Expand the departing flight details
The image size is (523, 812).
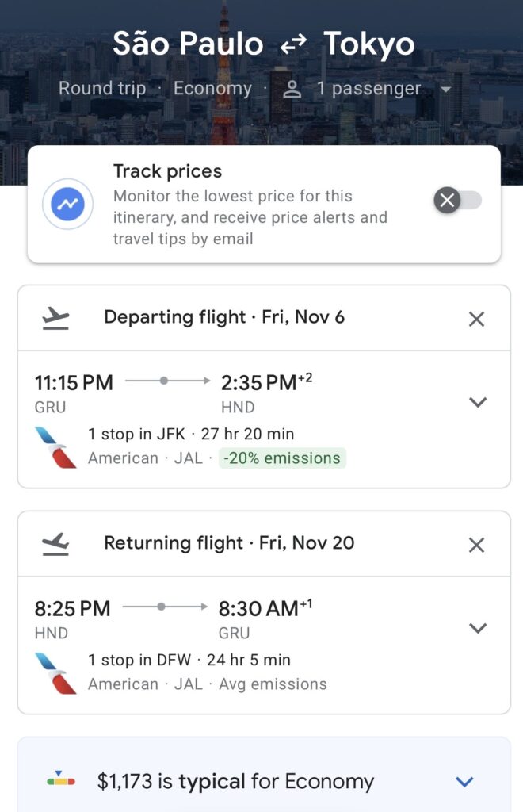[x=477, y=402]
